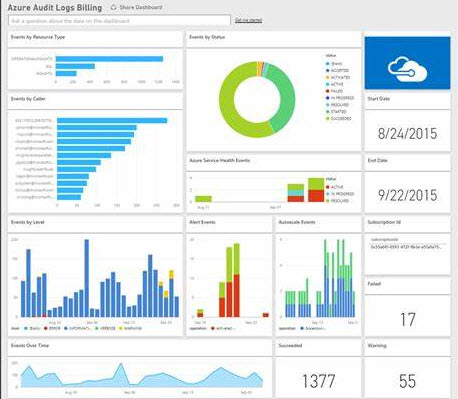Image resolution: width=458 pixels, height=399 pixels.
Task: Click the Failed count 17
Action: (407, 319)
